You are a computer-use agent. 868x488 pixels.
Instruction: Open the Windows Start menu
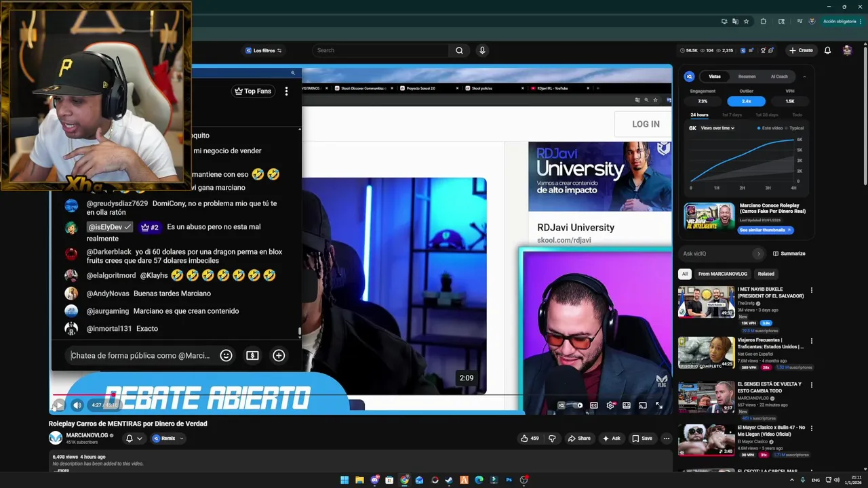[x=344, y=480]
